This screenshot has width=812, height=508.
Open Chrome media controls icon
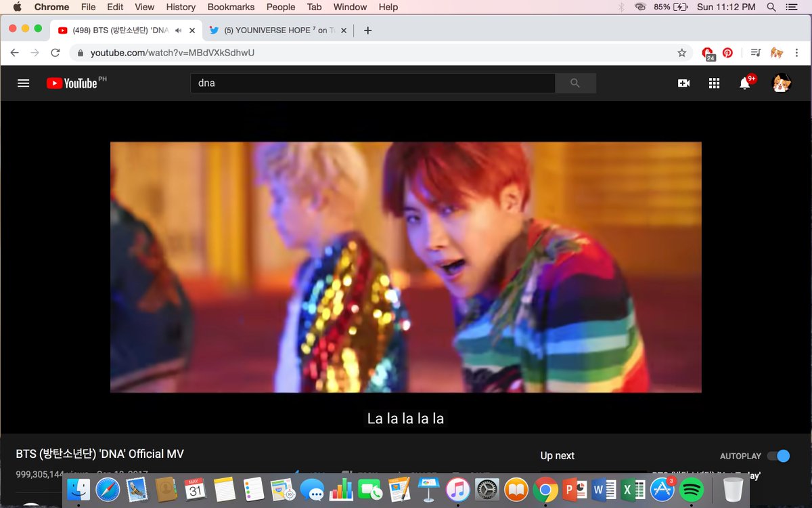tap(757, 53)
